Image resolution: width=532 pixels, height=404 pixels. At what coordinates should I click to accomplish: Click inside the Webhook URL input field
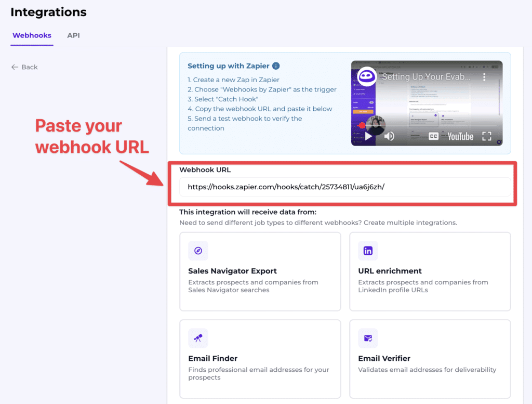[345, 186]
